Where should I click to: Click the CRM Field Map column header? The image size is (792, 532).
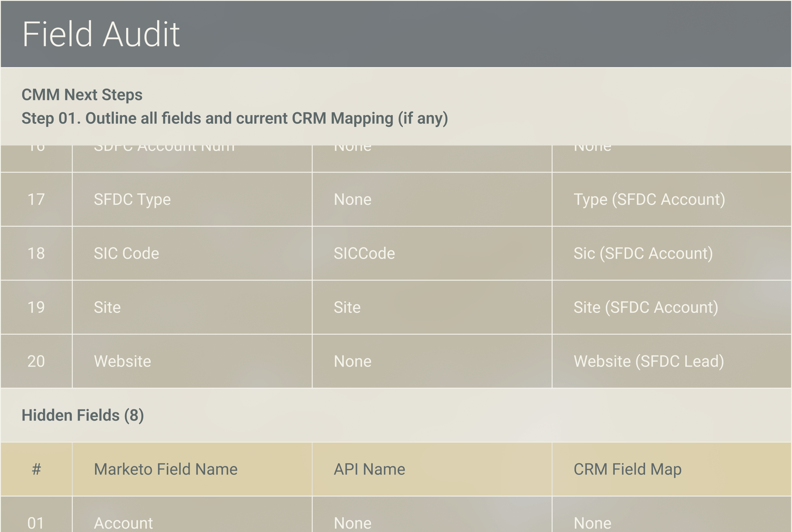point(627,469)
